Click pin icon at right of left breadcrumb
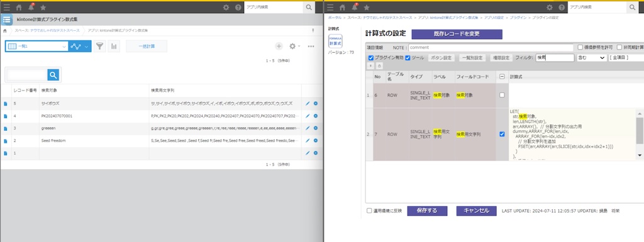 point(313,30)
